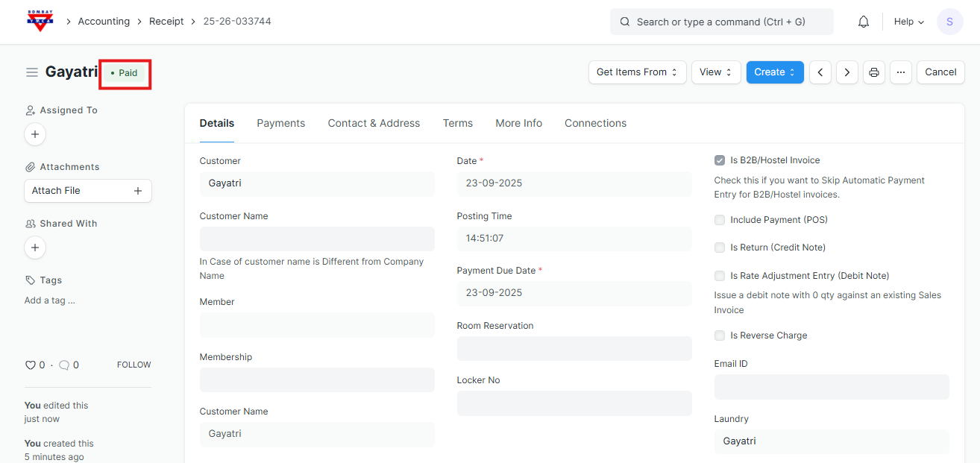Check the Is Return (Credit Note) box
This screenshot has width=980, height=463.
tap(720, 248)
